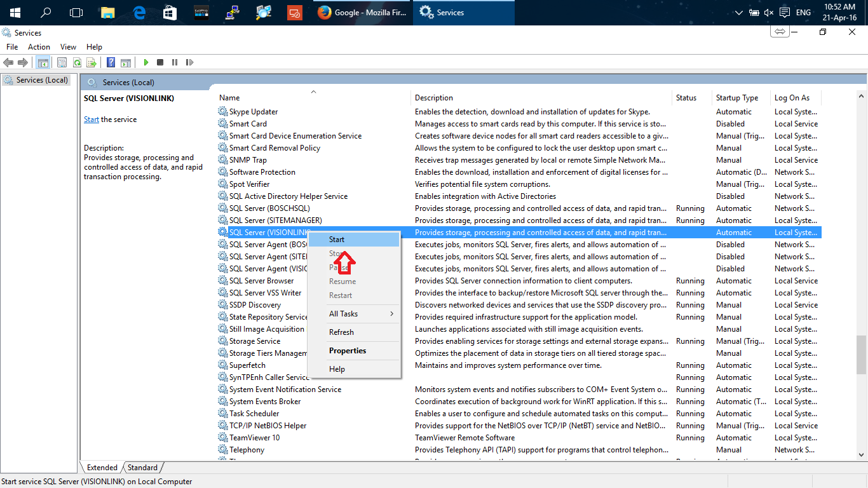This screenshot has width=868, height=488.
Task: Sort by the Startup Type column header
Action: click(742, 98)
